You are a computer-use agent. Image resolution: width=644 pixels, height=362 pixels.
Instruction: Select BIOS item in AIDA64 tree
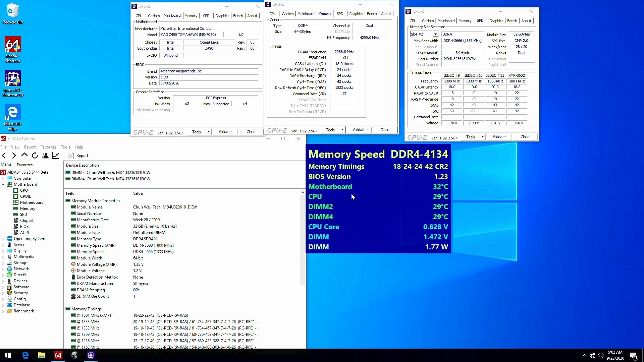[x=24, y=227]
